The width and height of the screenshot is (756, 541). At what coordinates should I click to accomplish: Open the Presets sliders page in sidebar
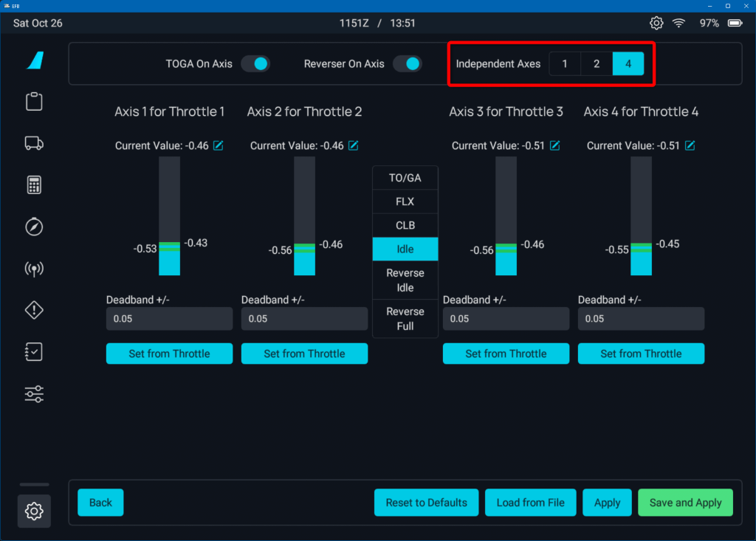point(34,394)
